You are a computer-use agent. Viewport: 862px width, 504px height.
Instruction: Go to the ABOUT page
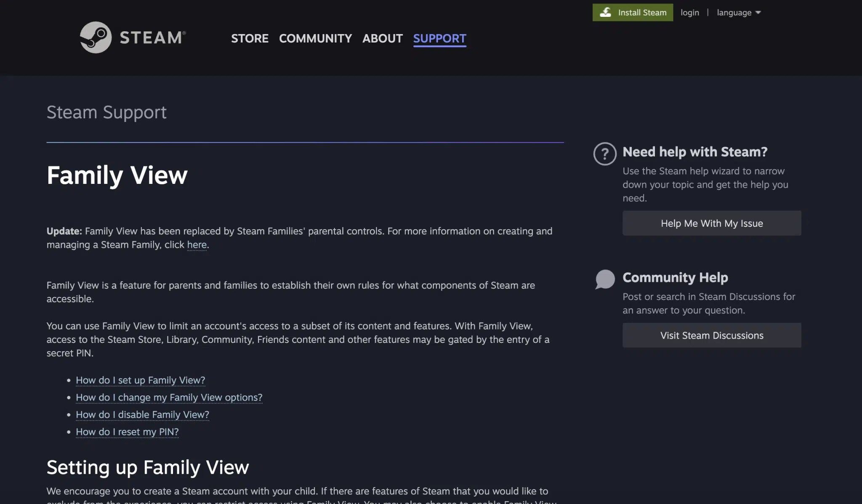point(382,38)
